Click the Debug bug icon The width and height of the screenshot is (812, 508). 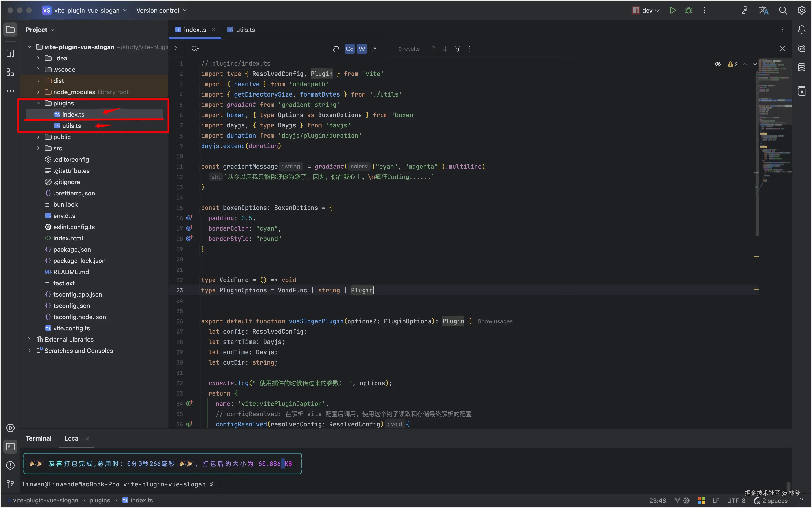click(x=689, y=10)
